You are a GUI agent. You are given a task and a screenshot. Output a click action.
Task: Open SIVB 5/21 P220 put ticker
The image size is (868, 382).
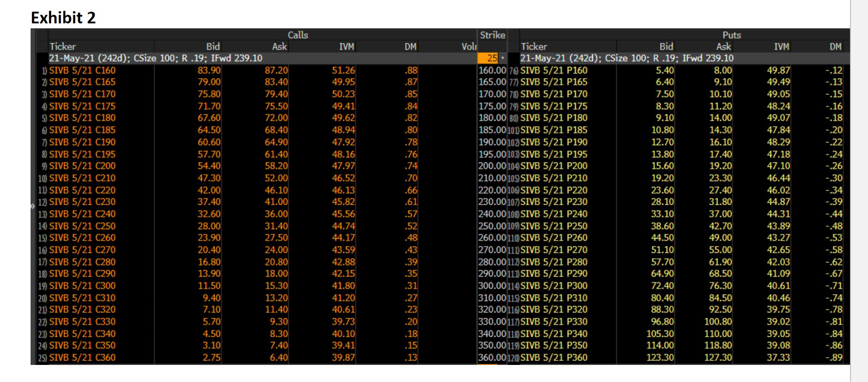(554, 190)
